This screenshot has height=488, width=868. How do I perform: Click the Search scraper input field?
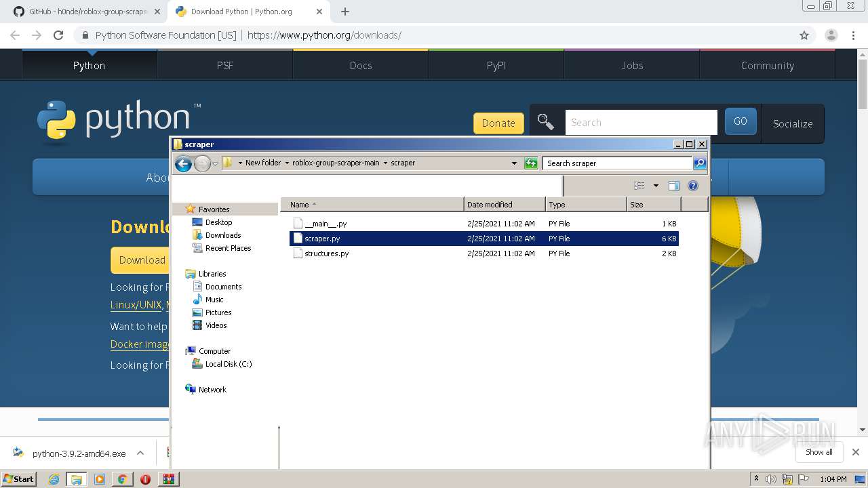click(617, 163)
